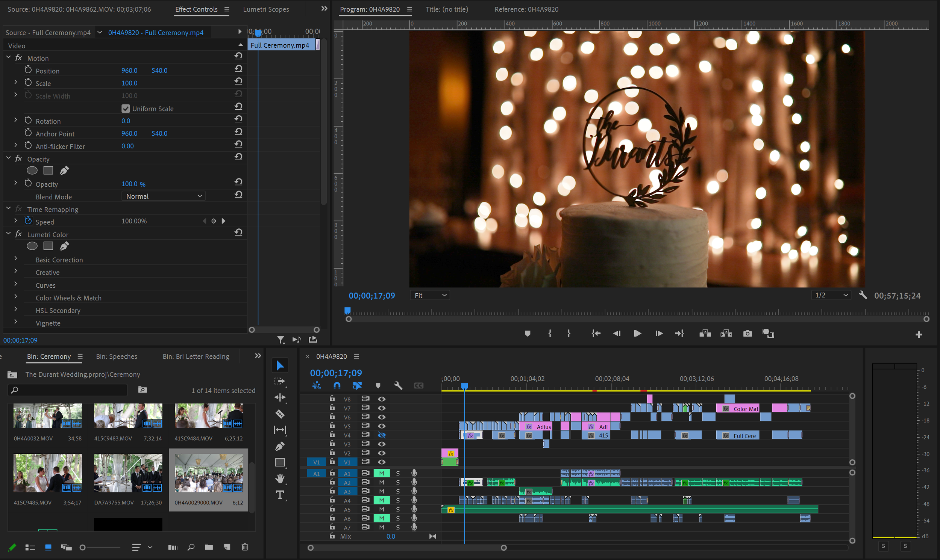Select the Type tool
Viewport: 940px width, 560px height.
coord(280,495)
